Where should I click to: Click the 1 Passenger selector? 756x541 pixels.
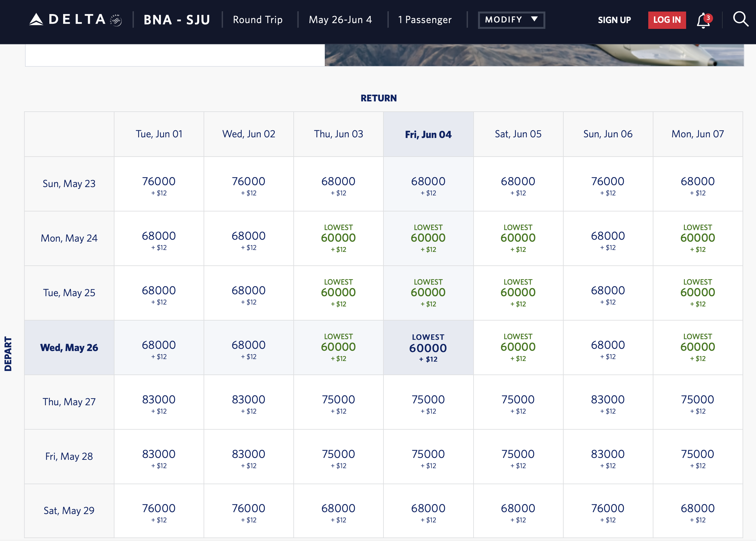[x=424, y=19]
